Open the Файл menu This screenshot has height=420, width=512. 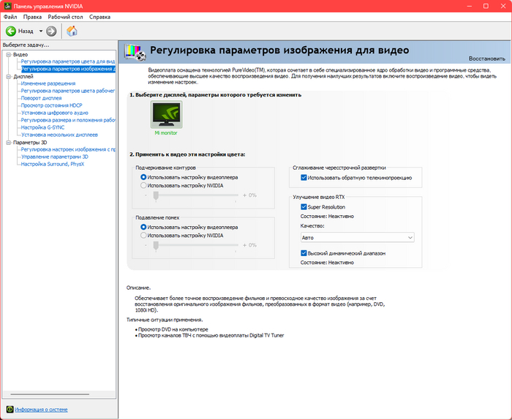(x=10, y=17)
